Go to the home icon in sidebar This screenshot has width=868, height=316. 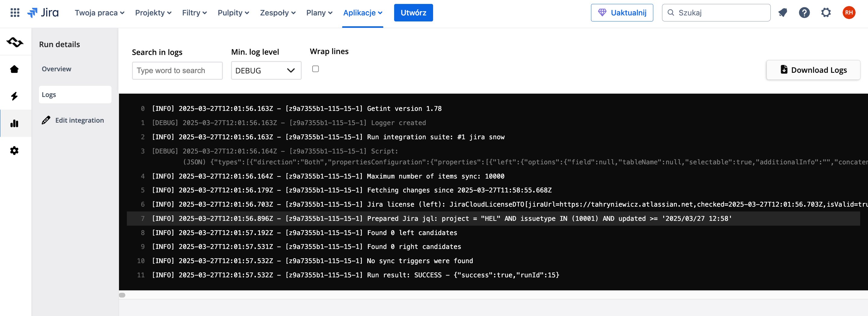click(x=14, y=69)
